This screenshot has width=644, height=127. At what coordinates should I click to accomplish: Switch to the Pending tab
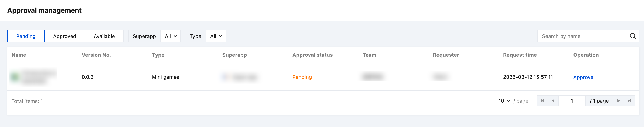coord(26,36)
